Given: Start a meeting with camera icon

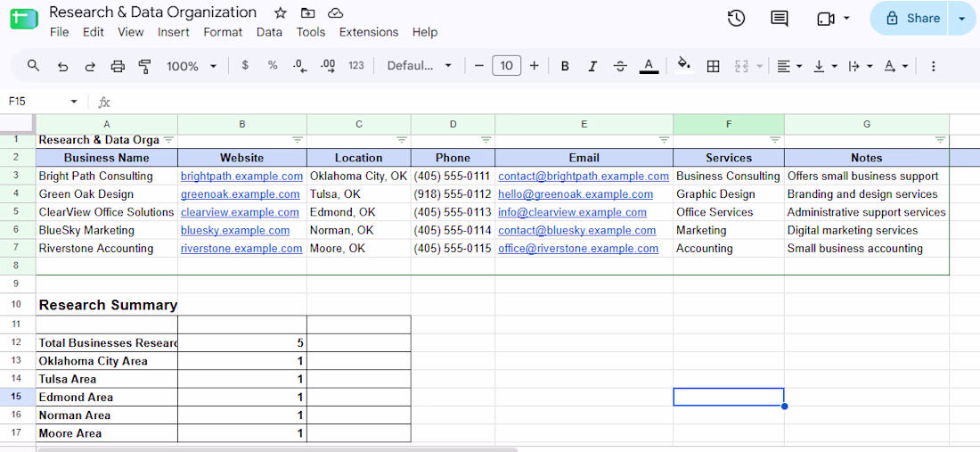Looking at the screenshot, I should click(x=826, y=19).
